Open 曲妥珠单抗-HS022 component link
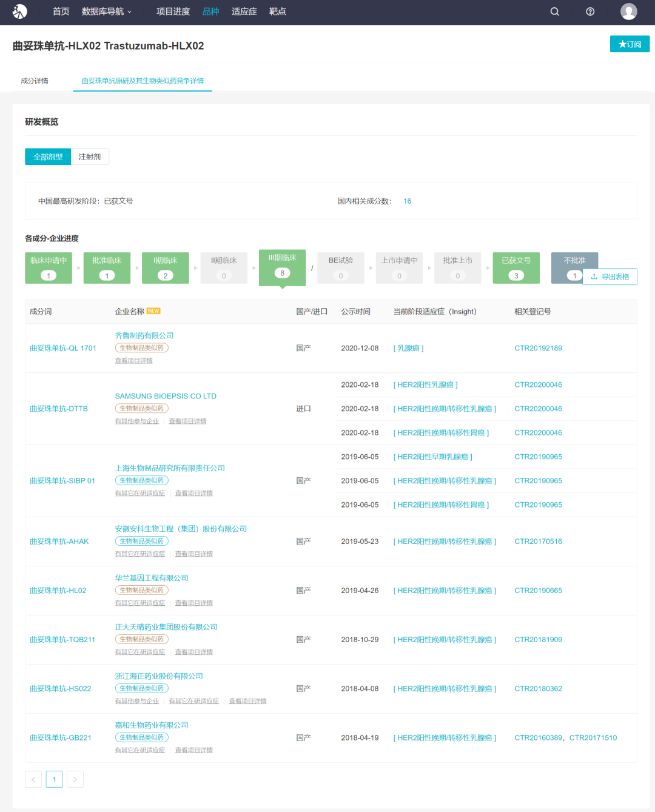Viewport: 655px width, 812px height. point(61,689)
